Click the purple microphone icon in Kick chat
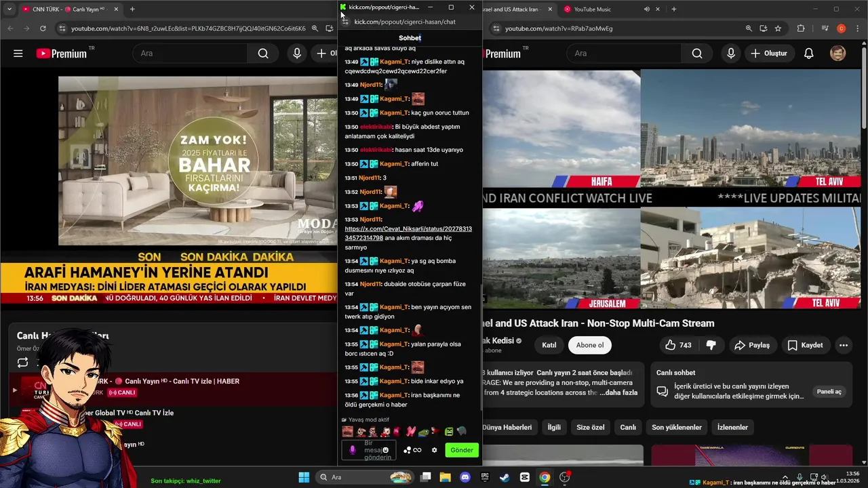Image resolution: width=868 pixels, height=488 pixels. 352,450
